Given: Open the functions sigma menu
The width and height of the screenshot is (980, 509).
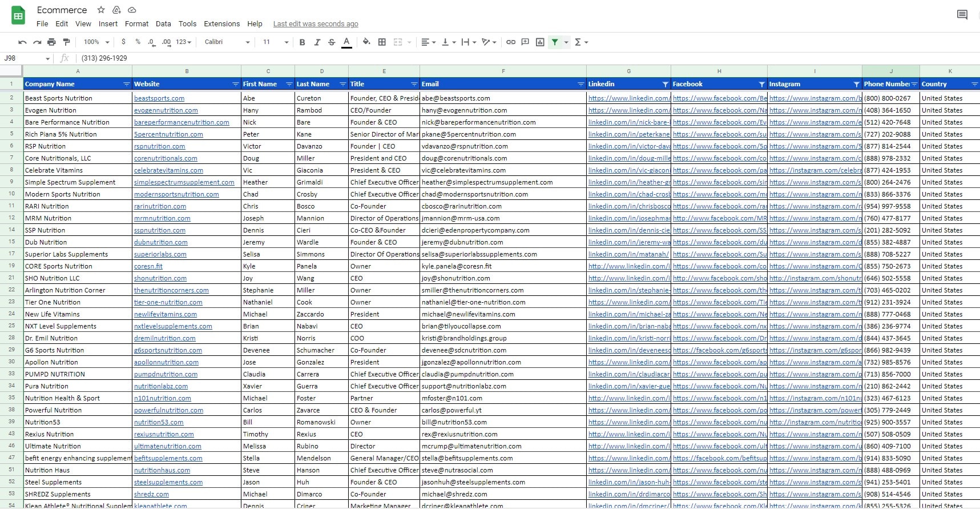Looking at the screenshot, I should (x=581, y=42).
